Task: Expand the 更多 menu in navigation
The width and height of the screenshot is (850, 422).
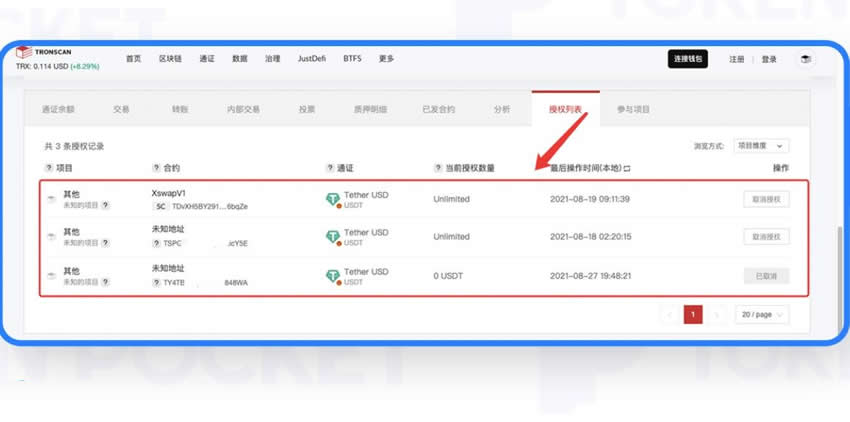Action: point(386,59)
